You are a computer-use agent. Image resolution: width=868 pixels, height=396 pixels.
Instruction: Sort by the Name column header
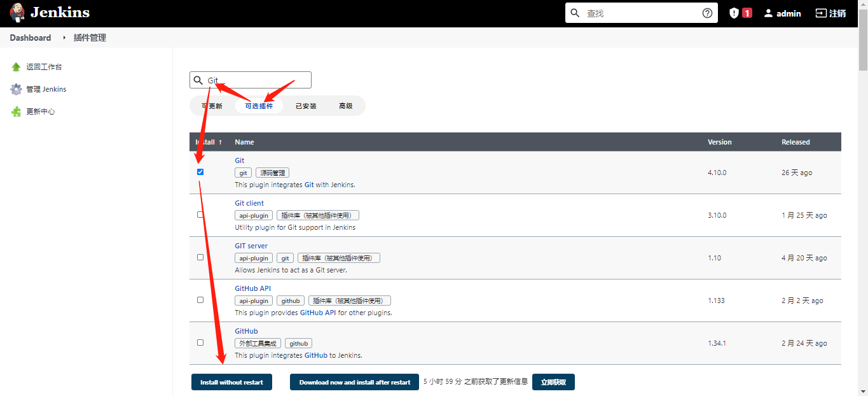[x=244, y=142]
